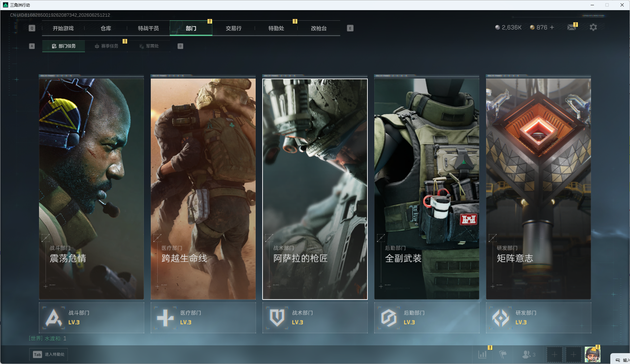
Task: Click the friends count number 3
Action: pyautogui.click(x=534, y=355)
